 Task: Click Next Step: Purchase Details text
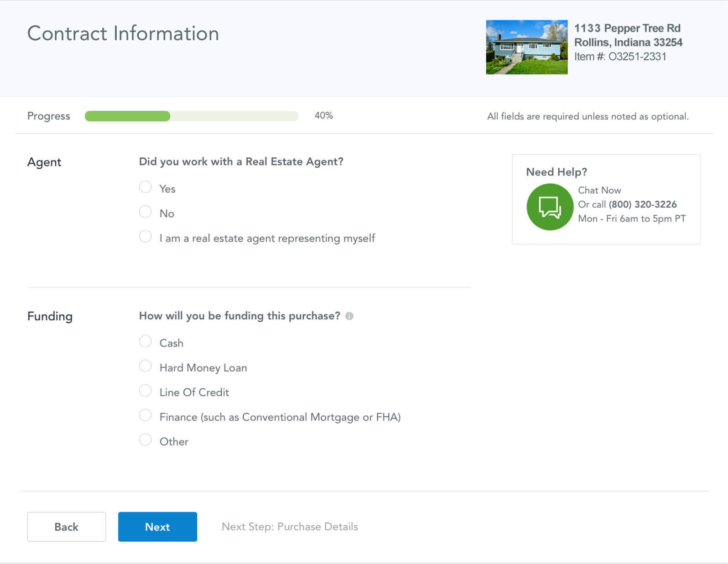(x=290, y=527)
